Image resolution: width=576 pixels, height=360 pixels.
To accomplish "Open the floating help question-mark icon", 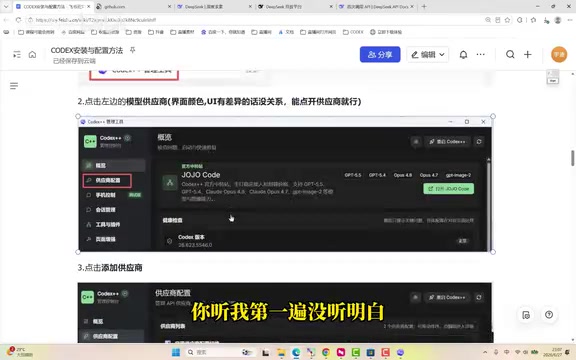I will (x=549, y=315).
